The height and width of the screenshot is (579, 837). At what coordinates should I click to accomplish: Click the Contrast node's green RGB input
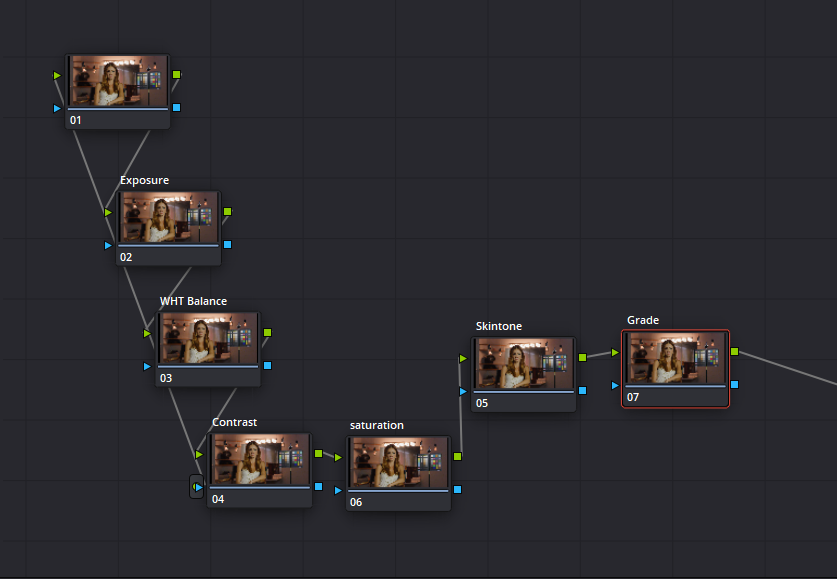tap(199, 455)
